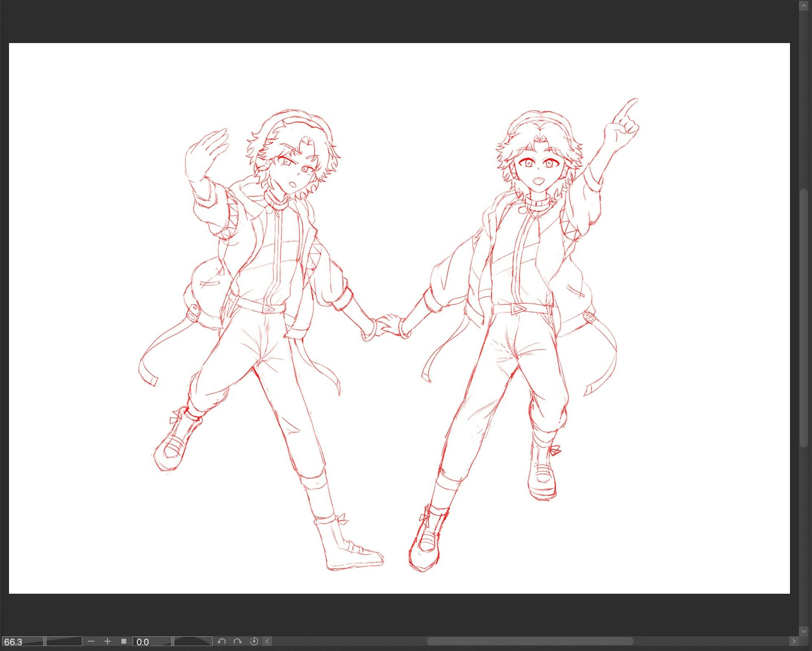Click the rotation angle slider
The height and width of the screenshot is (651, 812).
click(x=193, y=642)
